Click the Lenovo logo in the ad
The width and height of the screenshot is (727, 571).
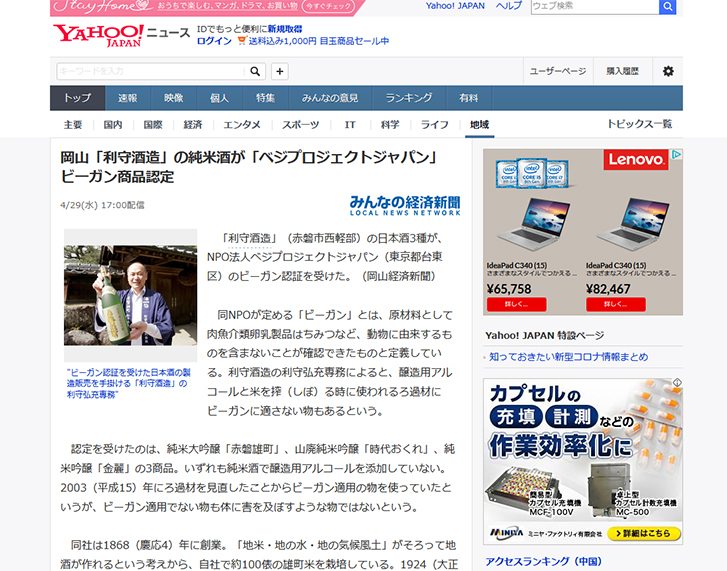(x=636, y=159)
